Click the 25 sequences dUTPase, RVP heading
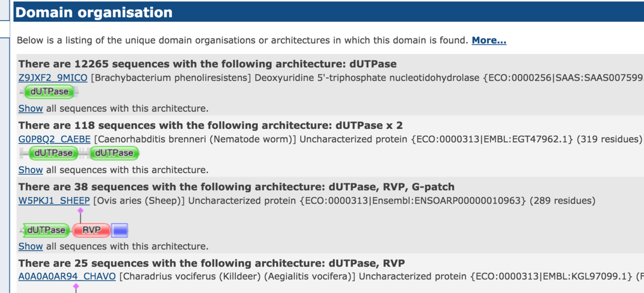The width and height of the screenshot is (644, 293). (211, 263)
